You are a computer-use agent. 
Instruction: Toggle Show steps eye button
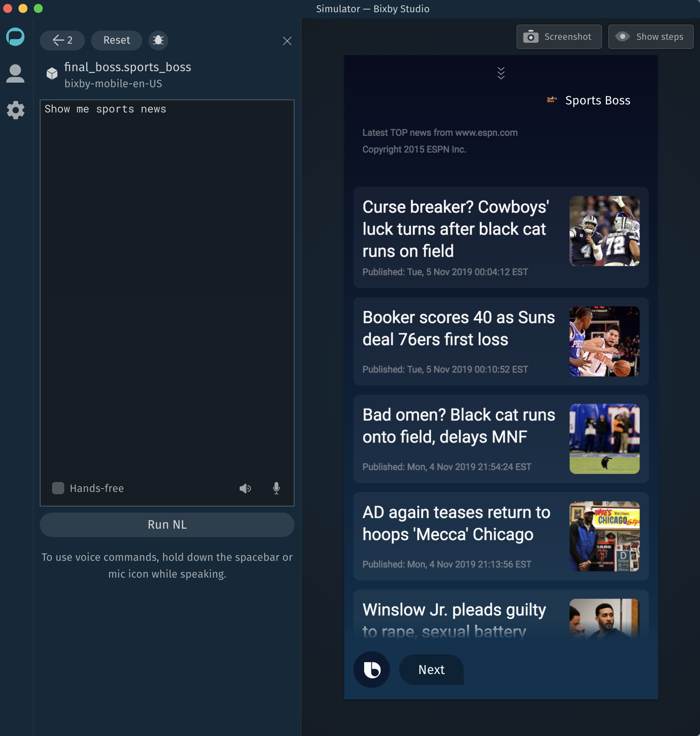point(651,37)
